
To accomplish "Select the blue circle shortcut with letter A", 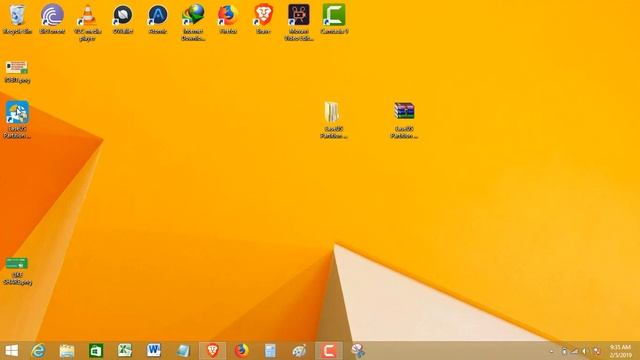I will pos(158,19).
